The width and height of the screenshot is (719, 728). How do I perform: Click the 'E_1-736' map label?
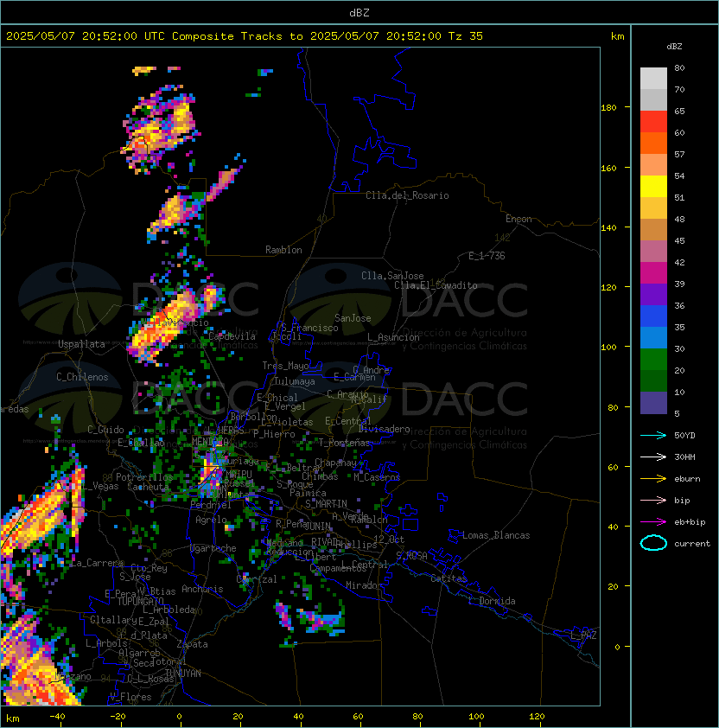pos(487,256)
